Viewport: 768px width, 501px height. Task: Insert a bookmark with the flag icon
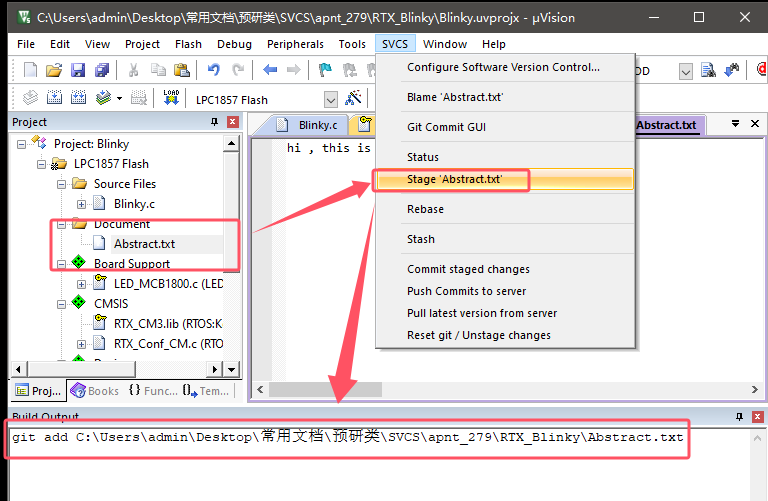point(325,70)
